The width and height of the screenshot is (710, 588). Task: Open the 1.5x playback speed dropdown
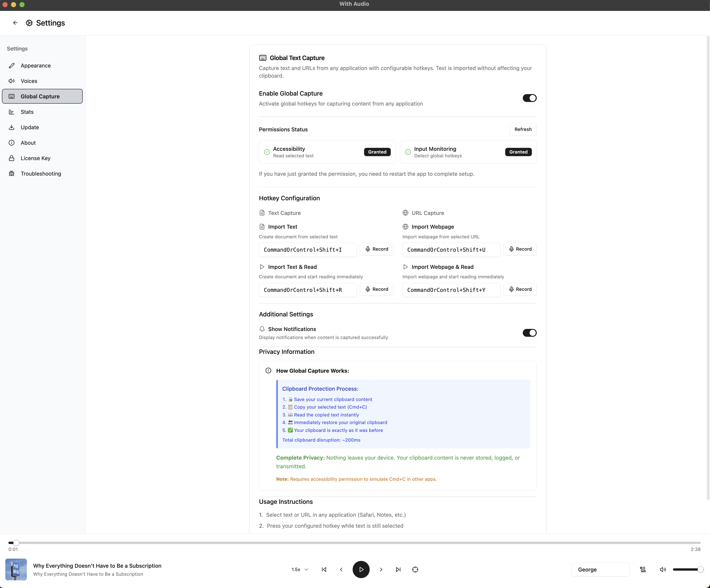click(x=300, y=569)
